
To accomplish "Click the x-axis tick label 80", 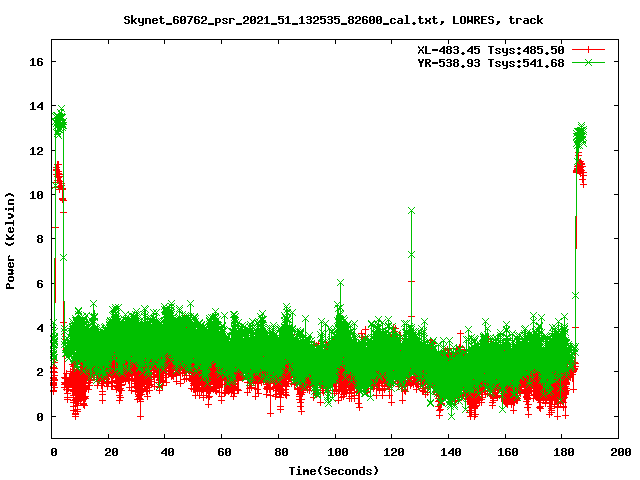I will (281, 452).
